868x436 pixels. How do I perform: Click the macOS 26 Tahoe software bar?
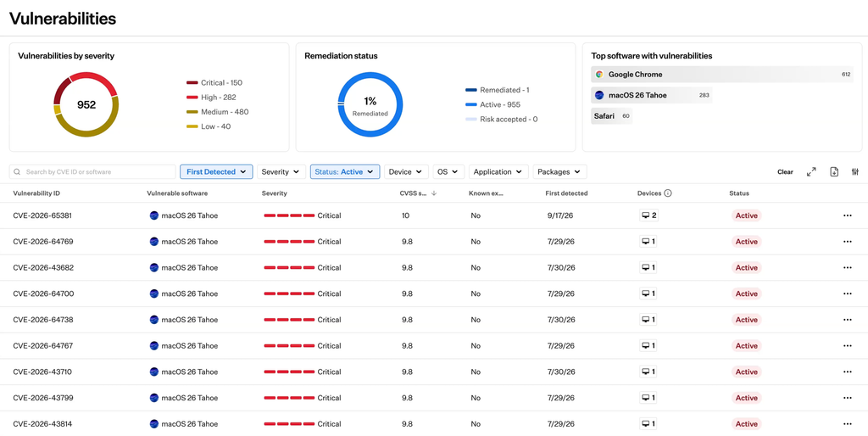pyautogui.click(x=652, y=95)
